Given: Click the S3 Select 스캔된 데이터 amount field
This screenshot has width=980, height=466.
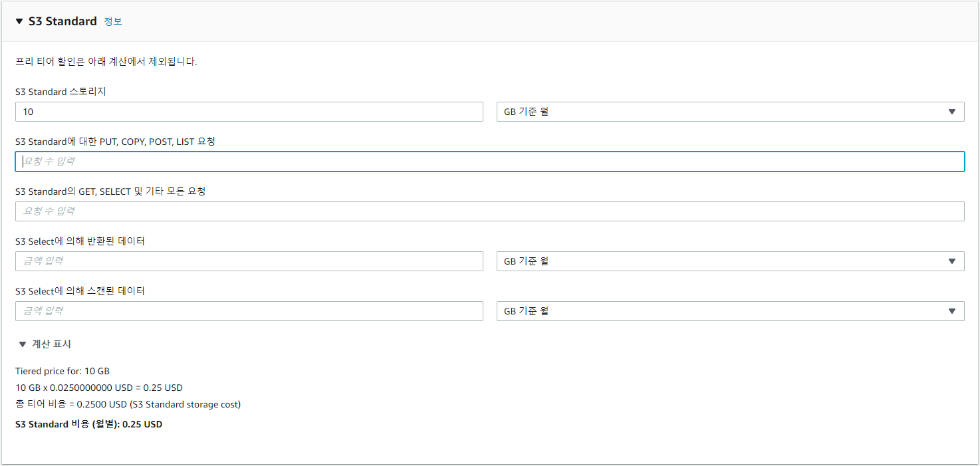Looking at the screenshot, I should [x=249, y=311].
